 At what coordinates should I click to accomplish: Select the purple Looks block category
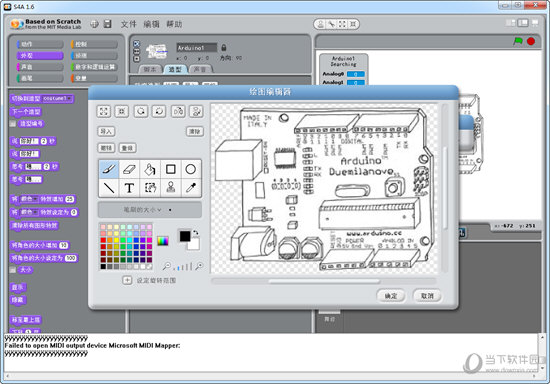(40, 55)
